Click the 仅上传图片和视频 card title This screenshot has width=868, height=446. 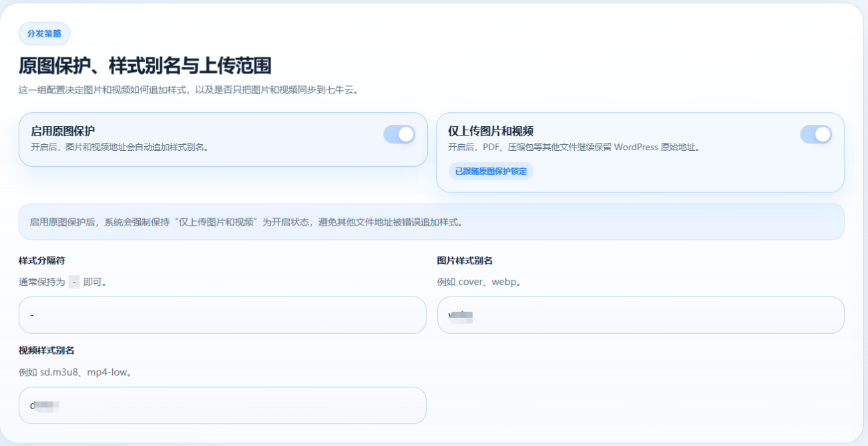tap(490, 131)
